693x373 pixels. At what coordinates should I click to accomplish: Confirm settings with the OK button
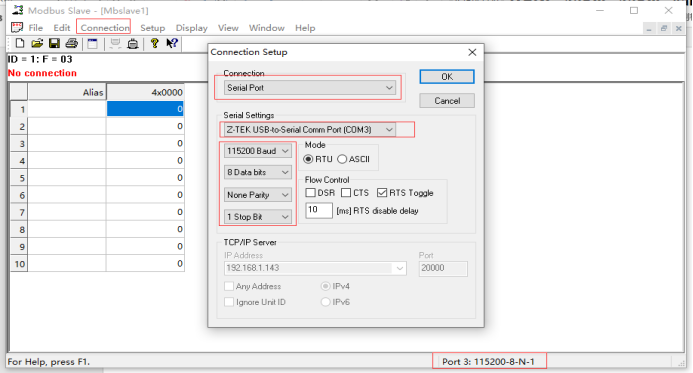(447, 76)
